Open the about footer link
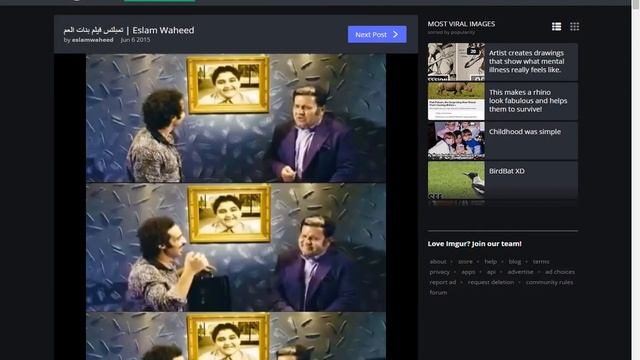 [438, 262]
